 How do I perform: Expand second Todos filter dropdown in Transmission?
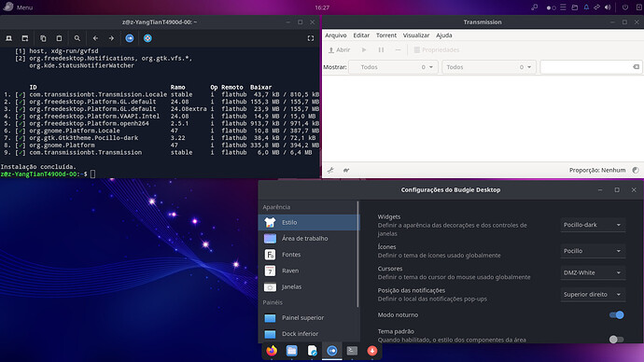coord(489,67)
